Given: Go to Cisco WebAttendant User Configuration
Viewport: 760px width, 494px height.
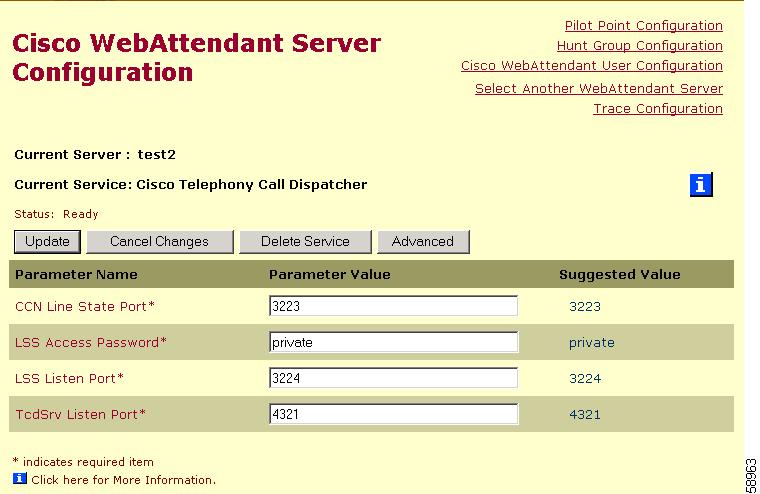Looking at the screenshot, I should tap(592, 65).
